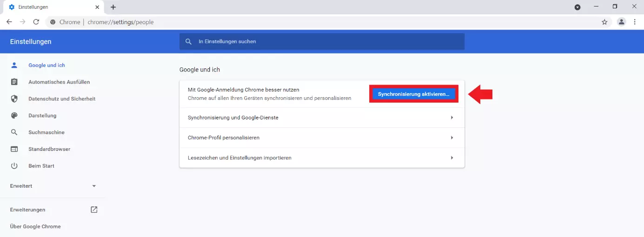
Task: Open a new tab with plus icon
Action: click(x=113, y=7)
